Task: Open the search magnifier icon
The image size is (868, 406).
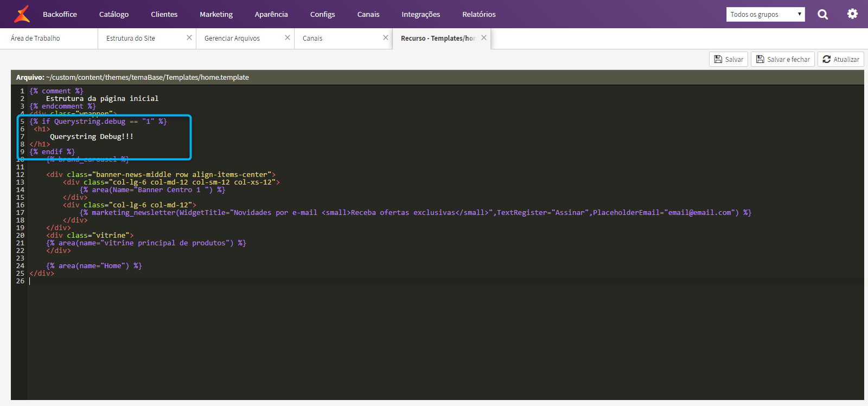Action: tap(823, 15)
